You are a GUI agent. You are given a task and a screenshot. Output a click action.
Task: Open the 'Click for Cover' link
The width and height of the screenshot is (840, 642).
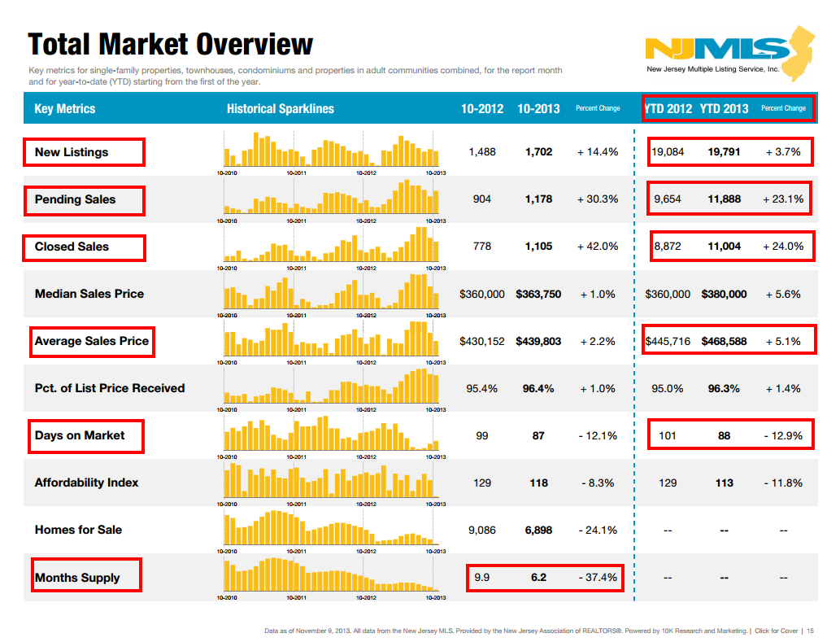(776, 631)
